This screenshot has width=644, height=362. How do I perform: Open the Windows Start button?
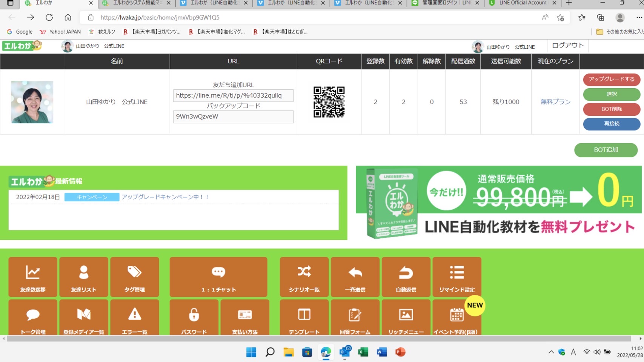(251, 352)
